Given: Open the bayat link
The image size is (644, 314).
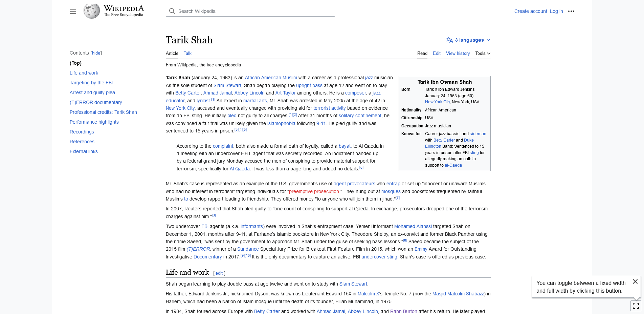Looking at the screenshot, I should click(x=345, y=146).
